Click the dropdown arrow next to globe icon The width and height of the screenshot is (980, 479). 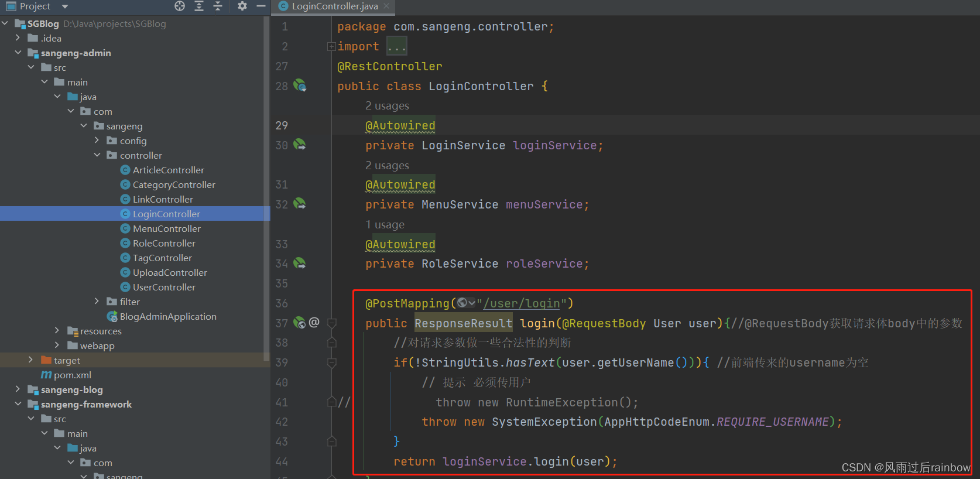(472, 303)
